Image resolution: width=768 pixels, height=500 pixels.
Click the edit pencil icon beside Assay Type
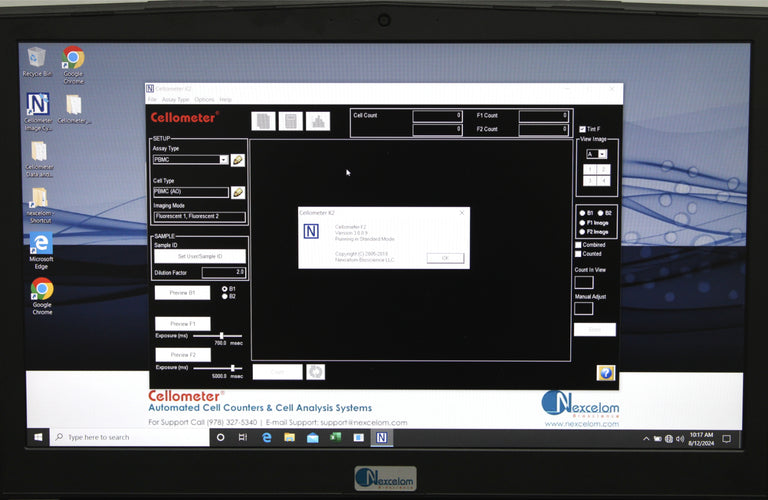point(238,160)
